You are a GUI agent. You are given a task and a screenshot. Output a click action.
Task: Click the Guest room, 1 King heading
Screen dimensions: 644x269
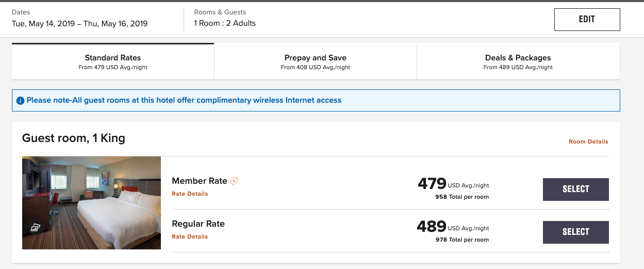tap(74, 138)
